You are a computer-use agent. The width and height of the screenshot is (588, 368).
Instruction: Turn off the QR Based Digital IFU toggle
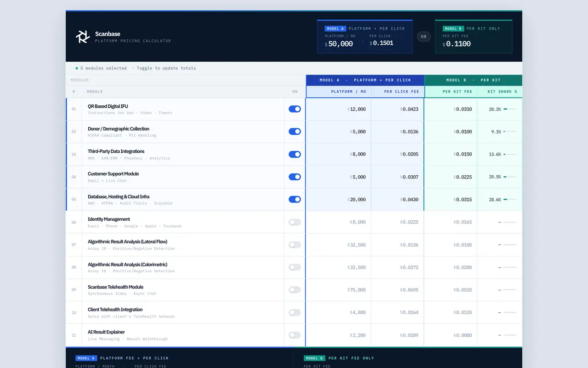point(294,109)
